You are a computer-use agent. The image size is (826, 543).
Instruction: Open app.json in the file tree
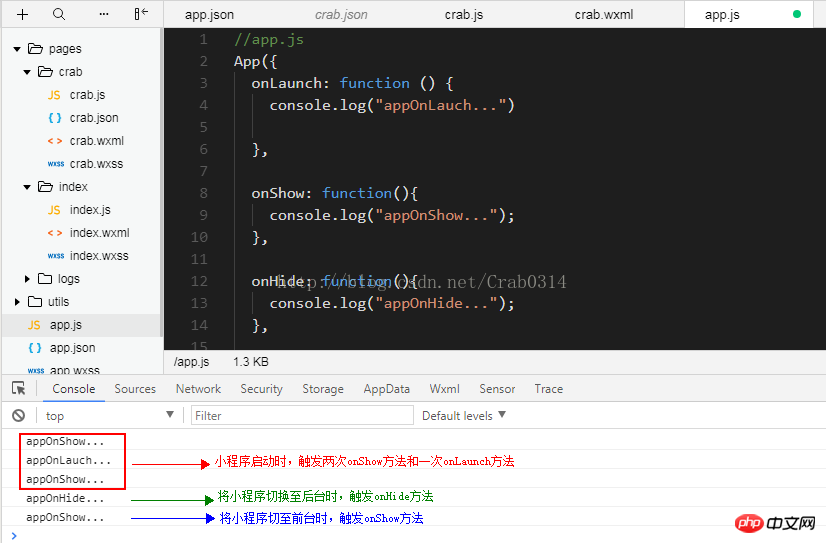click(73, 348)
